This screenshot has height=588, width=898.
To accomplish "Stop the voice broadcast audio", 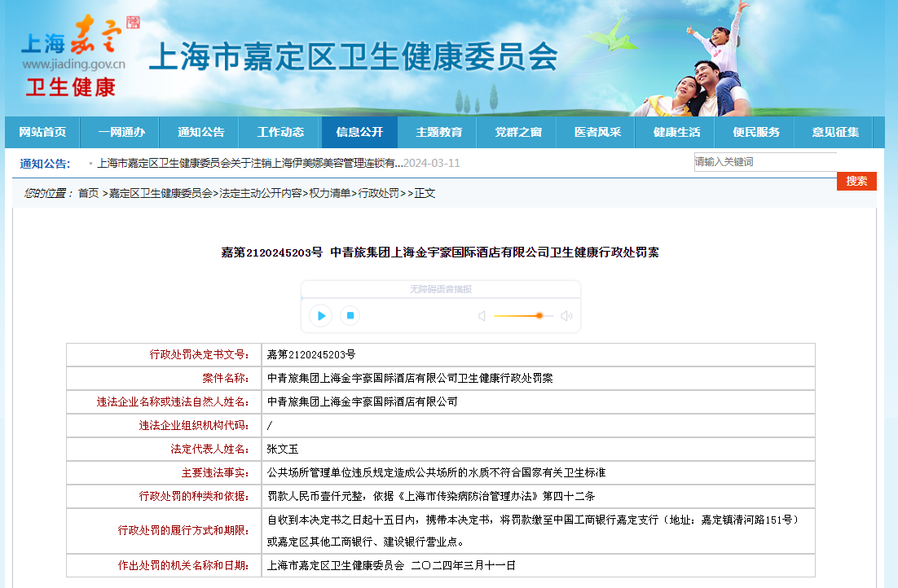I will click(x=350, y=315).
